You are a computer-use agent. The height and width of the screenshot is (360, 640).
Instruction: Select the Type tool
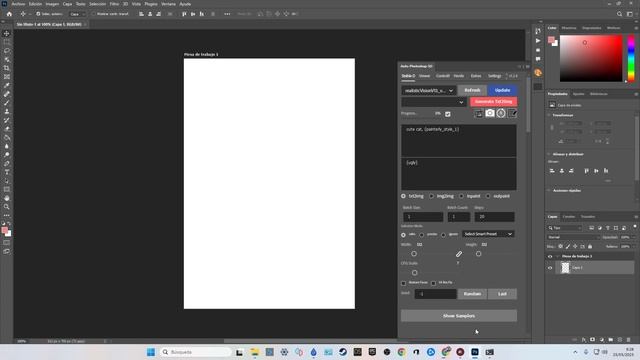click(7, 172)
